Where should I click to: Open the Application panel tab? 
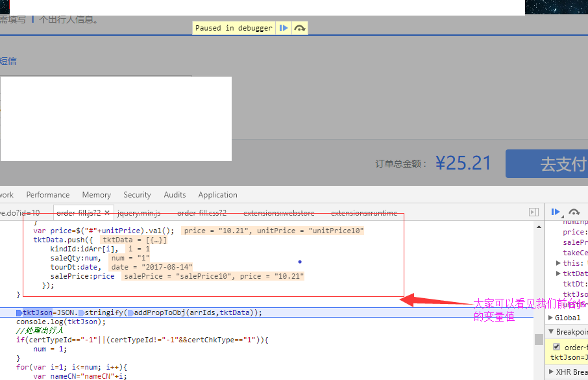[x=217, y=194]
